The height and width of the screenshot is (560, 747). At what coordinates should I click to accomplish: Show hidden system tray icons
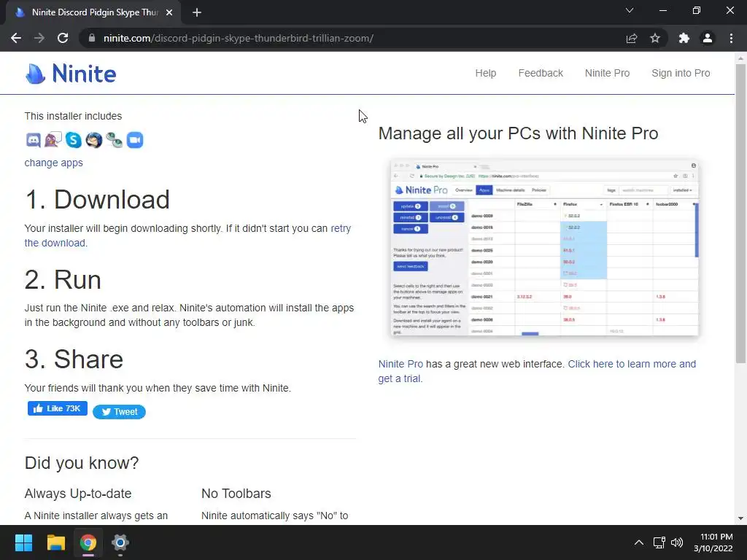(639, 542)
